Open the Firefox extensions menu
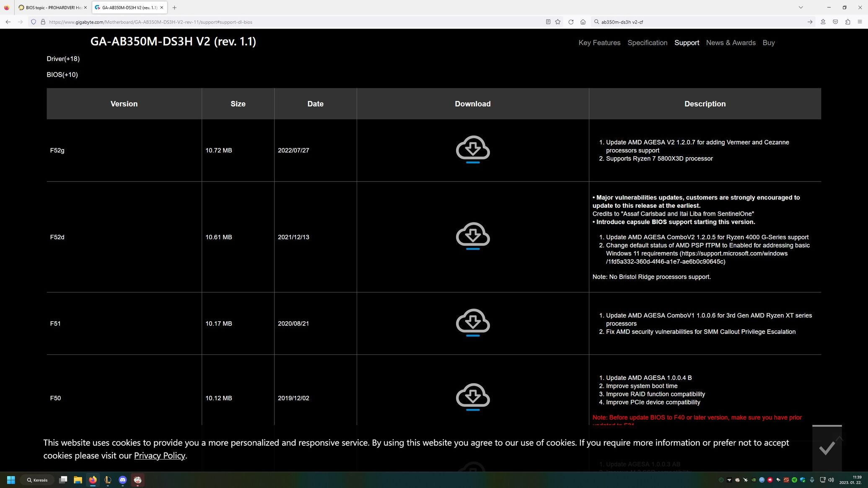The height and width of the screenshot is (488, 868). [x=847, y=22]
